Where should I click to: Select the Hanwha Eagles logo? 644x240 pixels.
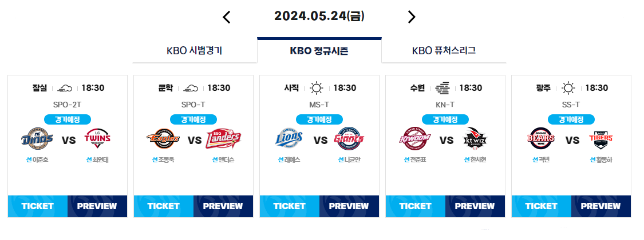163,139
